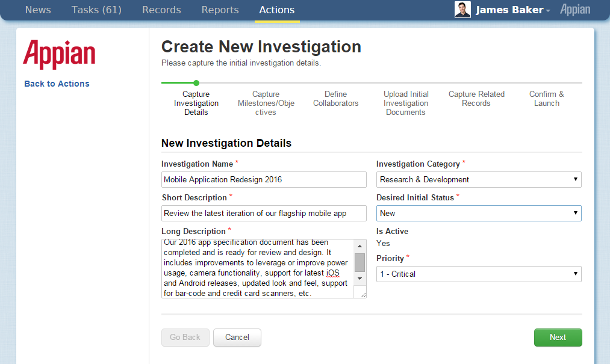The height and width of the screenshot is (364, 610).
Task: Click the Appian logo in top bar
Action: [574, 10]
